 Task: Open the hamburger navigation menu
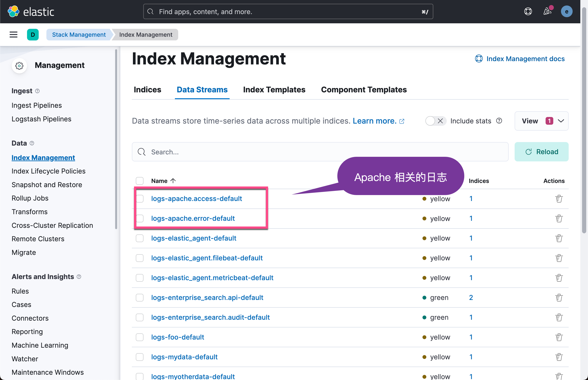click(14, 35)
